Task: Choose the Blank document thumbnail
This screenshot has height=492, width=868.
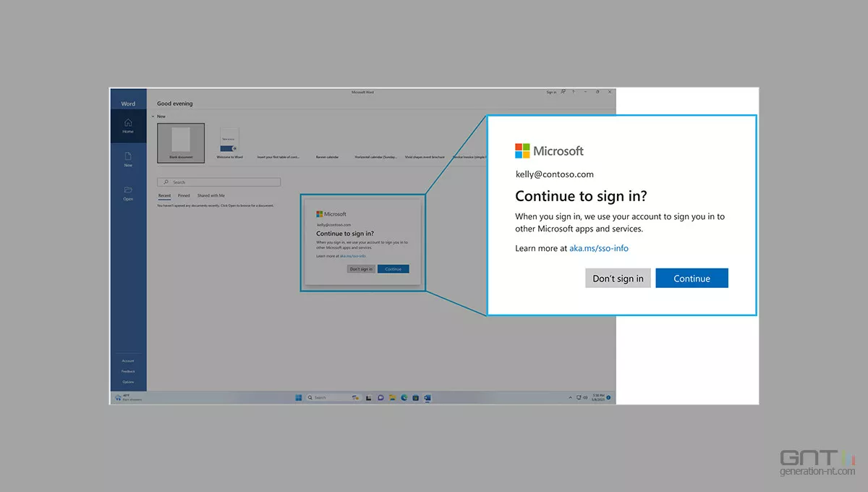Action: 181,143
